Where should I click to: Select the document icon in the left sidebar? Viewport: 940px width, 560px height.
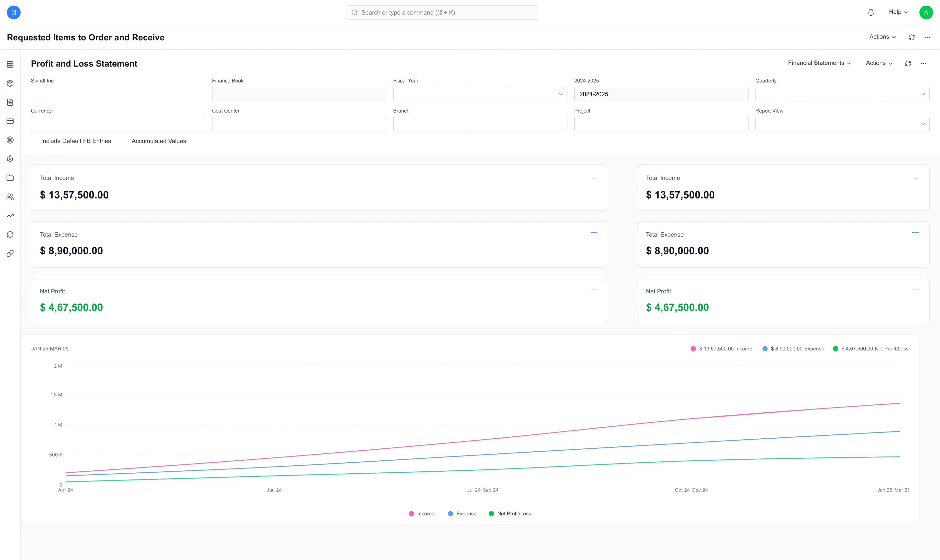[x=10, y=102]
